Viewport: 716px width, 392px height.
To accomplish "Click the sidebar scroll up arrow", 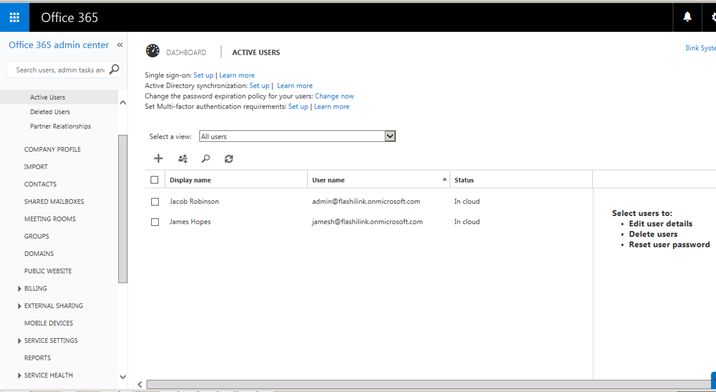I will pyautogui.click(x=122, y=103).
